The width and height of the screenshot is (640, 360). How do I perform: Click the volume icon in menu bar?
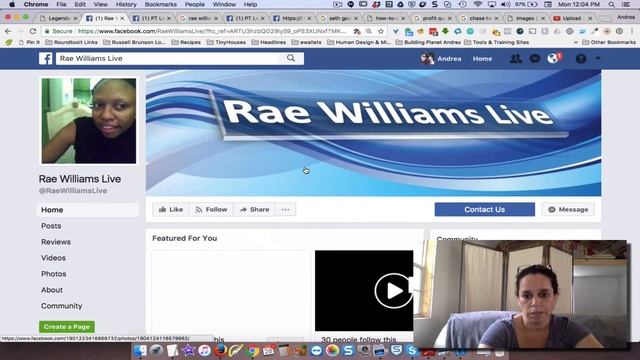pyautogui.click(x=505, y=4)
